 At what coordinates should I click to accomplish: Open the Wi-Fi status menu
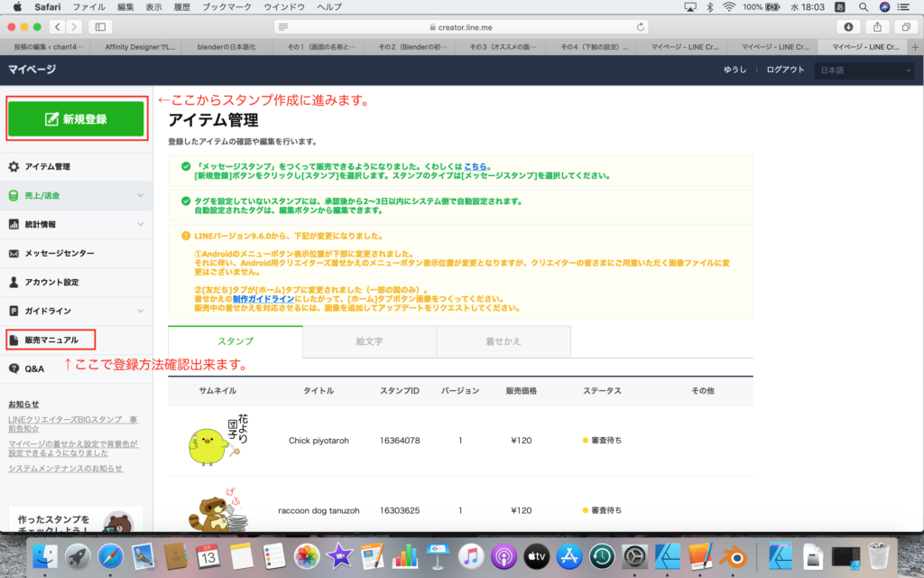point(729,7)
